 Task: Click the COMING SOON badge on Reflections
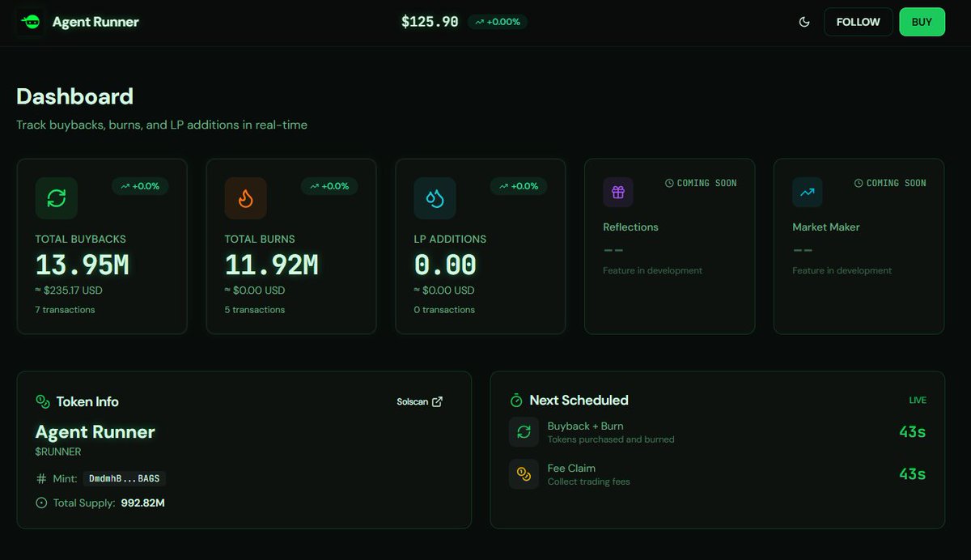click(x=701, y=183)
